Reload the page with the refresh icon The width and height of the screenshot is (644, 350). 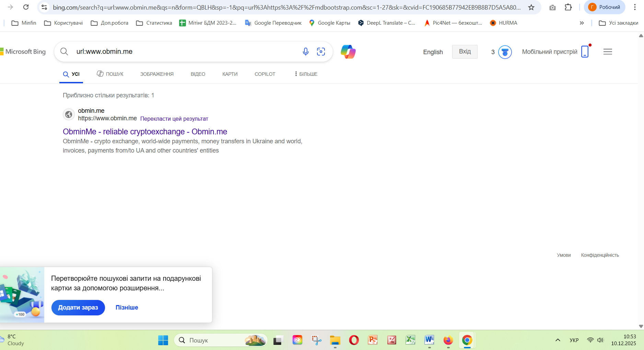point(26,7)
